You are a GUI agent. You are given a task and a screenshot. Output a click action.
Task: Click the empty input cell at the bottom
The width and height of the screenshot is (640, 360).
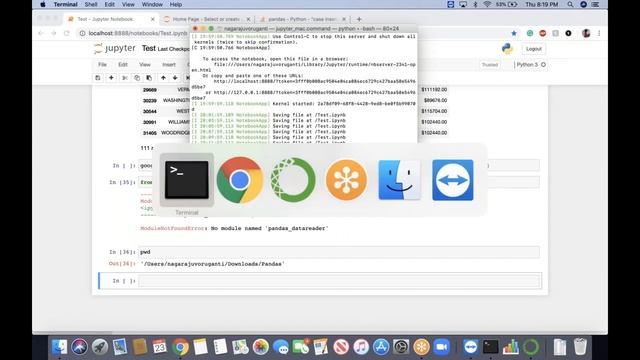pos(339,281)
